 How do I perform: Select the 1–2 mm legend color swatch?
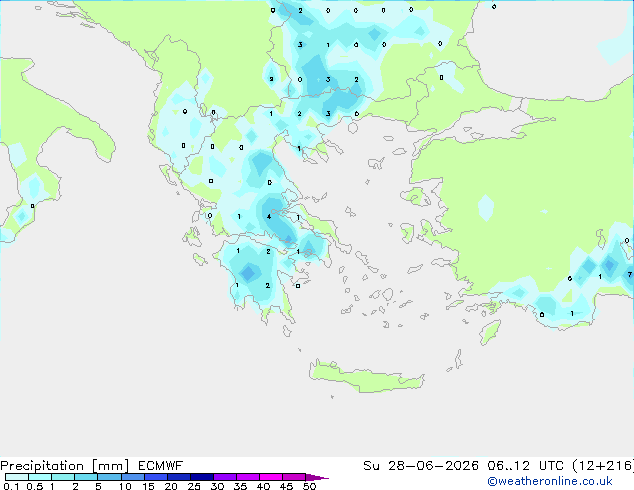(63, 477)
